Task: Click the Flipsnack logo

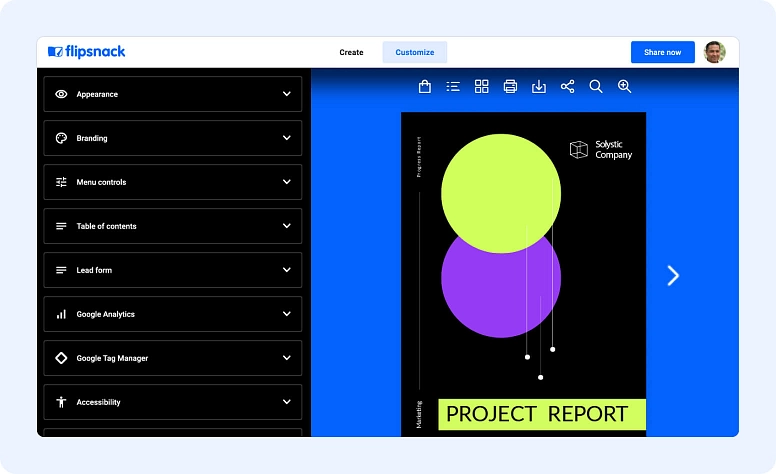Action: 87,52
